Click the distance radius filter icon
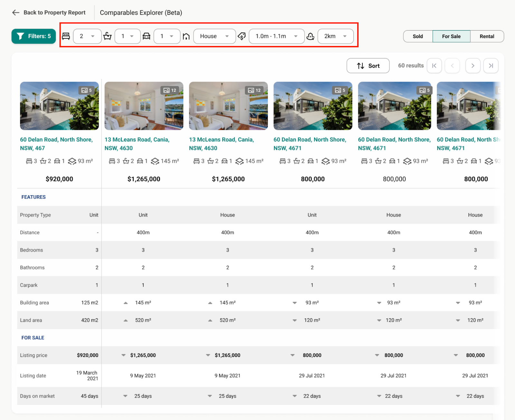 click(310, 36)
